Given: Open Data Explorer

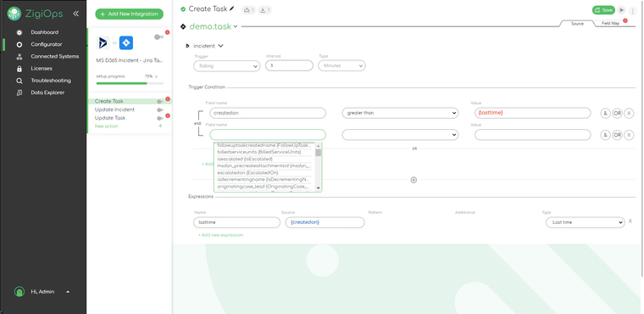Looking at the screenshot, I should point(47,93).
